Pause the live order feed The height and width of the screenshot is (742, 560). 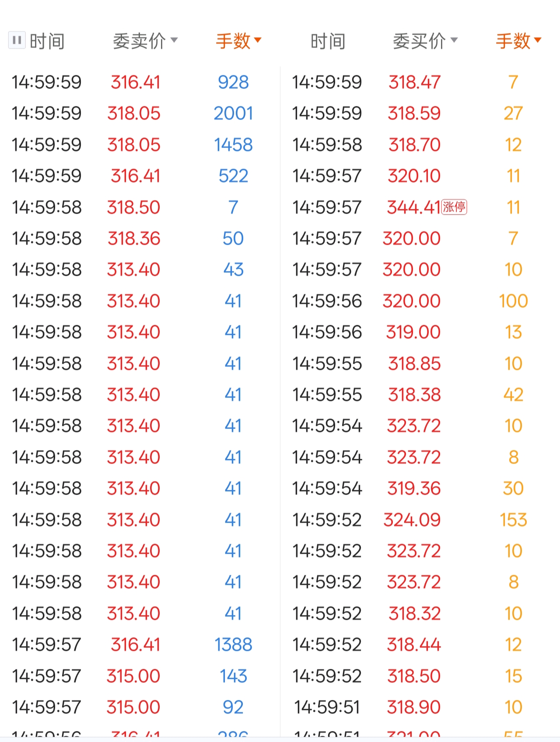click(17, 41)
